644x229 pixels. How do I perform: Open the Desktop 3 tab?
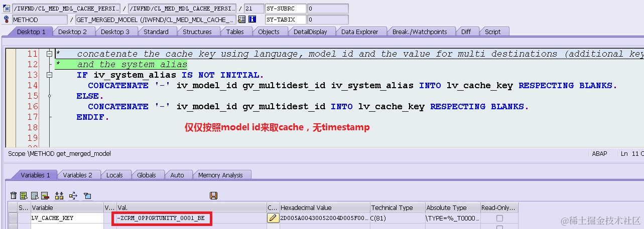click(115, 32)
